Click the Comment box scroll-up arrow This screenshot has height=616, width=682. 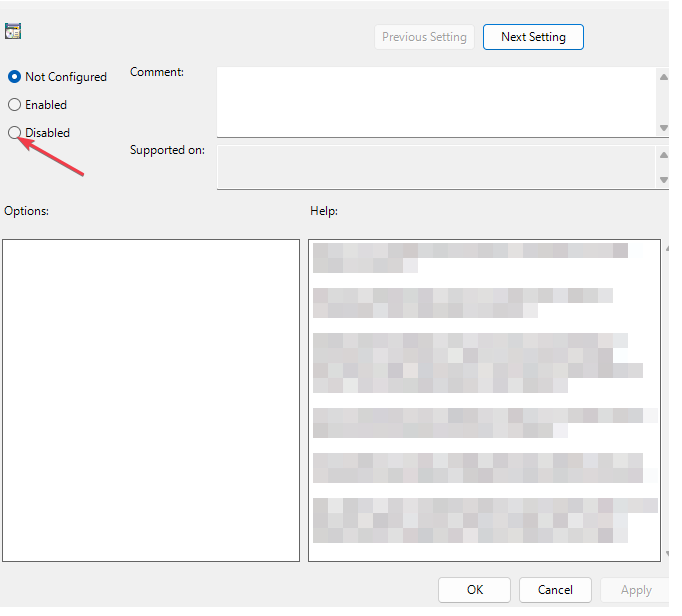[663, 77]
